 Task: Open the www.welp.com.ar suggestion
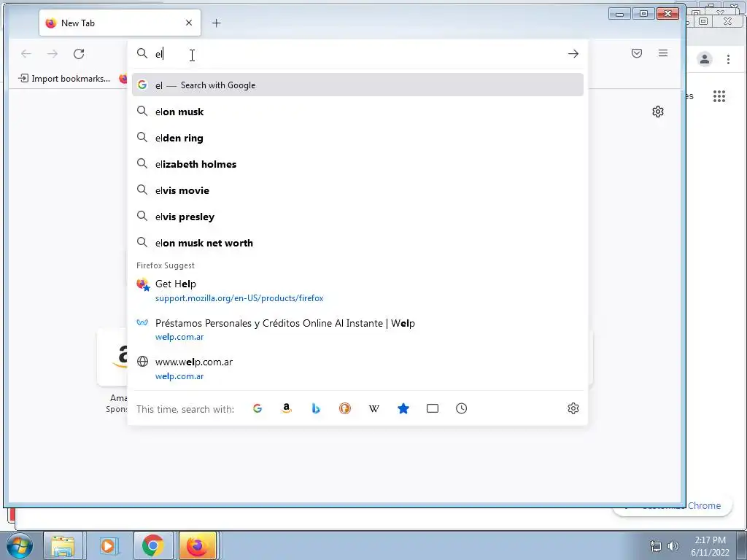[x=357, y=368]
